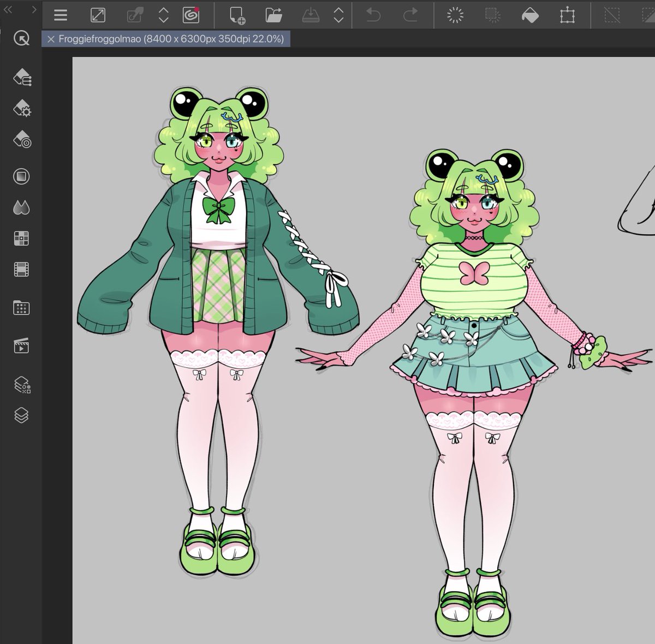655x644 pixels.
Task: Click the Save icon in the command bar
Action: click(310, 15)
